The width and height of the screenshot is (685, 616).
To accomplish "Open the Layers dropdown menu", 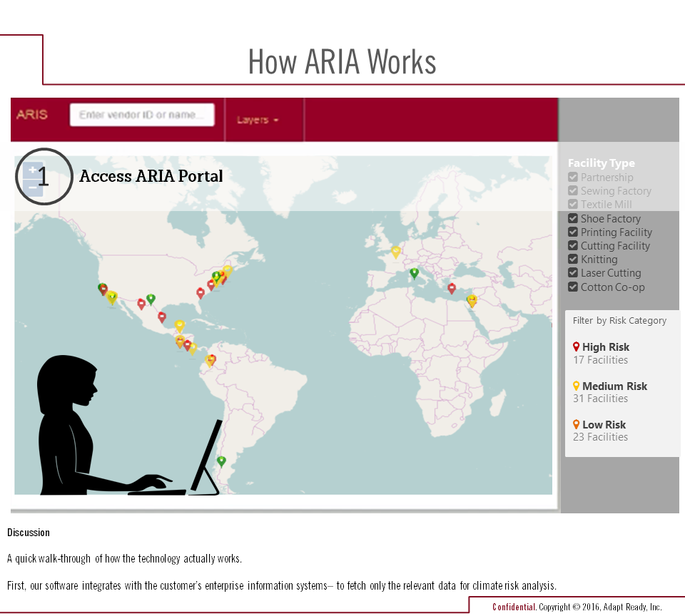I will (257, 120).
